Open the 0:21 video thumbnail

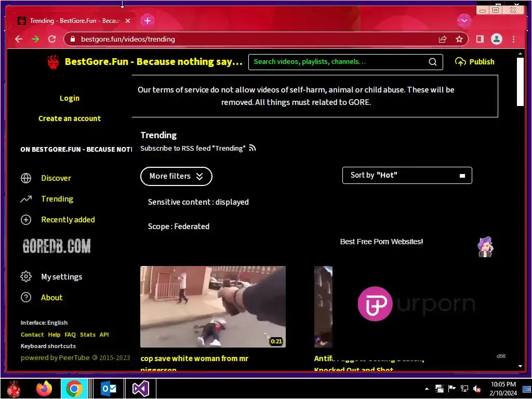[212, 307]
